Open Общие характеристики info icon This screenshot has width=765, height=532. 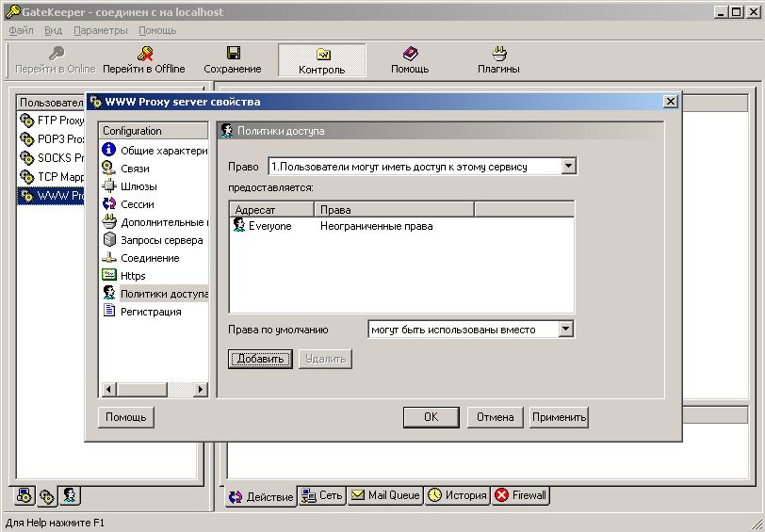pos(108,149)
